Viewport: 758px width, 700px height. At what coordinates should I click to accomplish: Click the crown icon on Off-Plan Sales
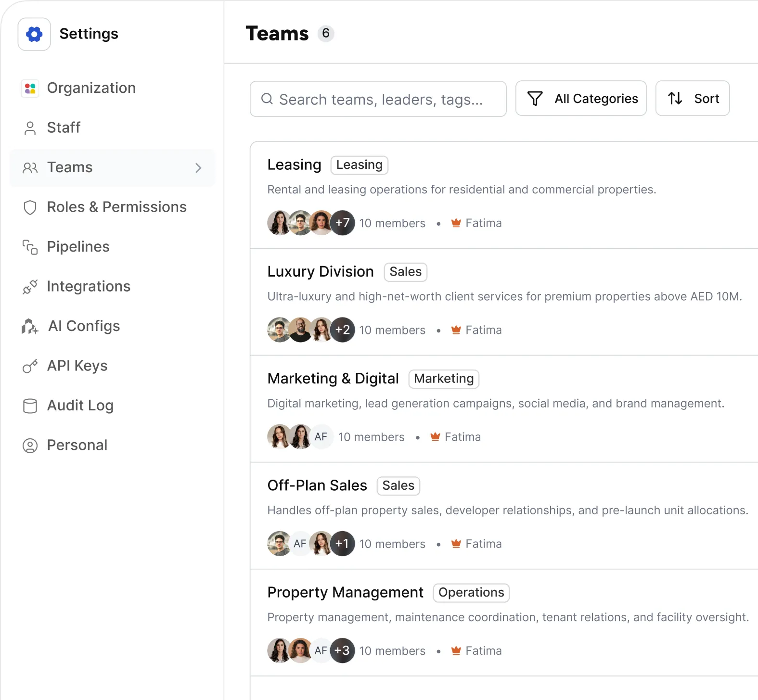point(456,543)
